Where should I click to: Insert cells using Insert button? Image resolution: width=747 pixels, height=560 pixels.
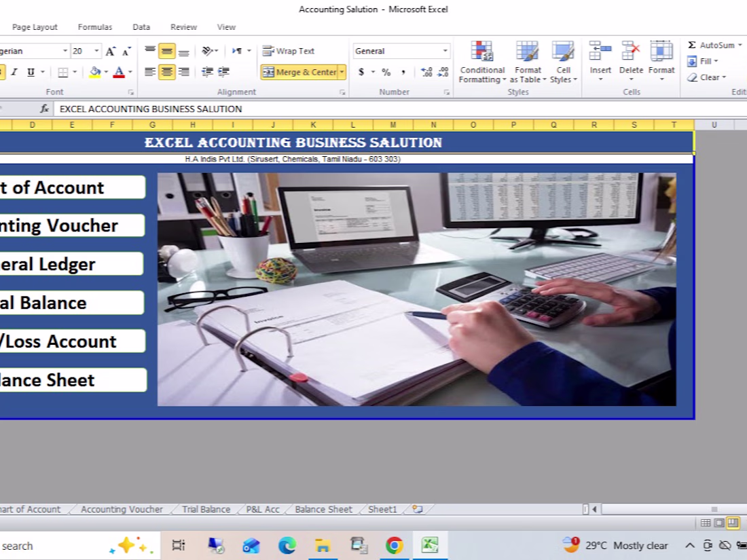(600, 61)
